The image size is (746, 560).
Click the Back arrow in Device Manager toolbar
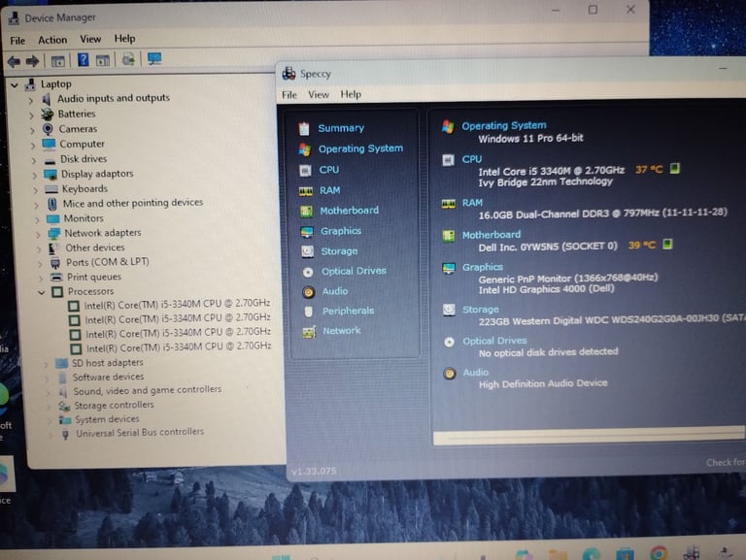point(14,61)
